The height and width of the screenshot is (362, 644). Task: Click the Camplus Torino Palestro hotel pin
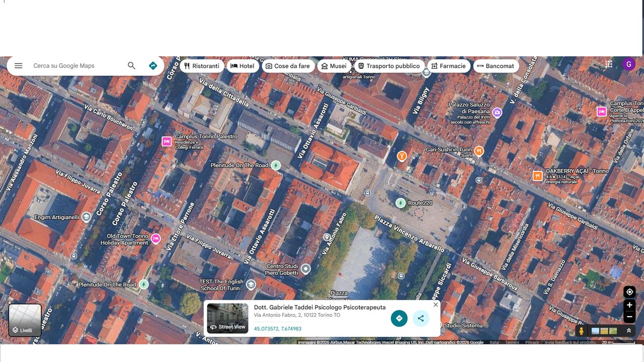pyautogui.click(x=167, y=141)
